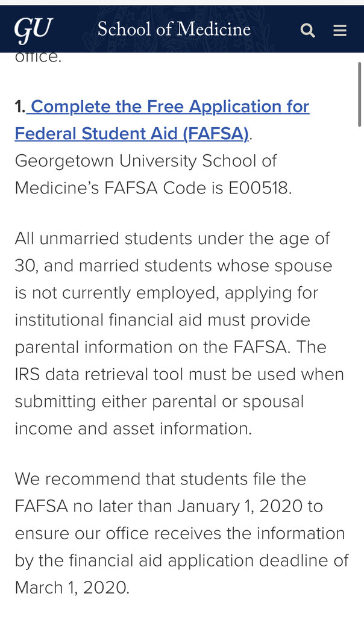
Task: Open the hamburger navigation menu
Action: tap(340, 30)
